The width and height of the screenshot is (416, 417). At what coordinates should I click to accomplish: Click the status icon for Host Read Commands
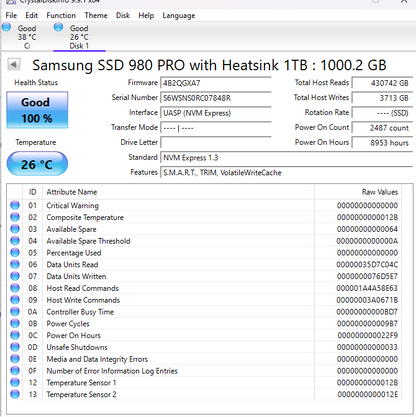15,288
